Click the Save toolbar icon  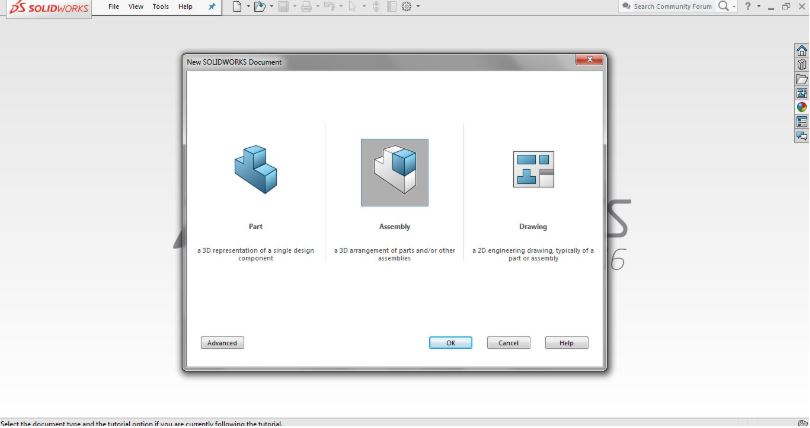[x=283, y=7]
